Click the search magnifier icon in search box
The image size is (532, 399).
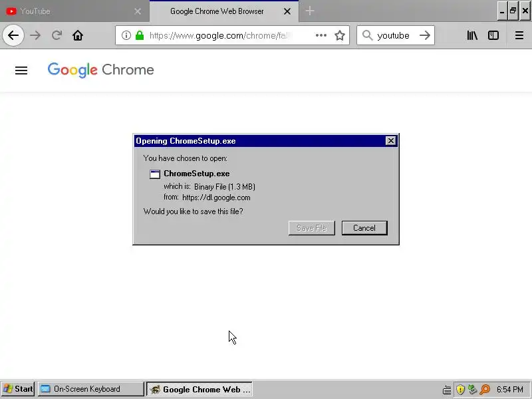[367, 35]
